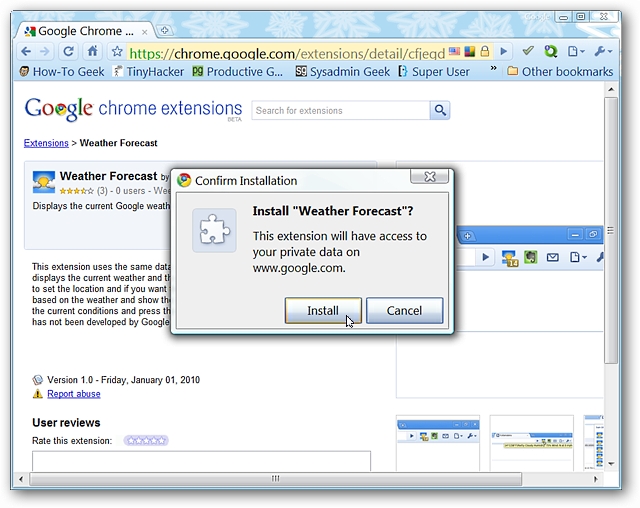
Task: Close the Confirm Installation dialog
Action: tap(429, 176)
